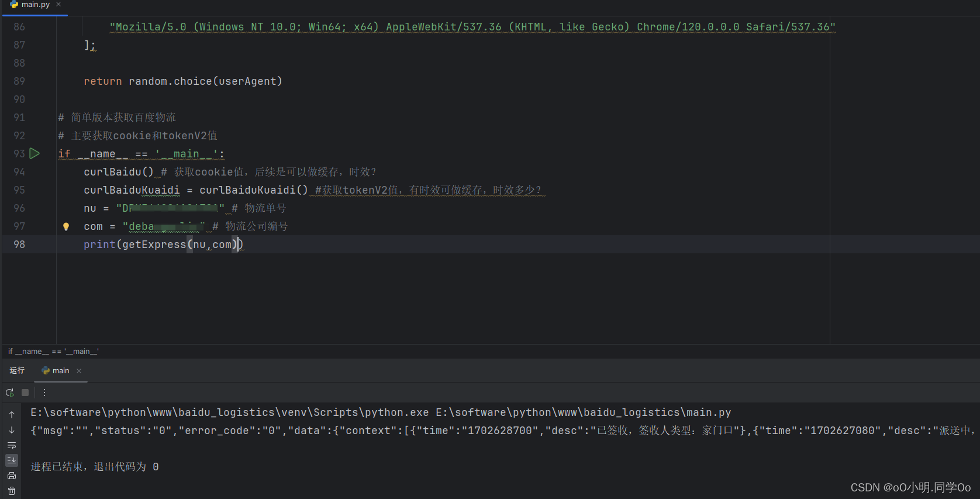Run script with green gutter arrow
The height and width of the screenshot is (499, 980).
[x=34, y=153]
